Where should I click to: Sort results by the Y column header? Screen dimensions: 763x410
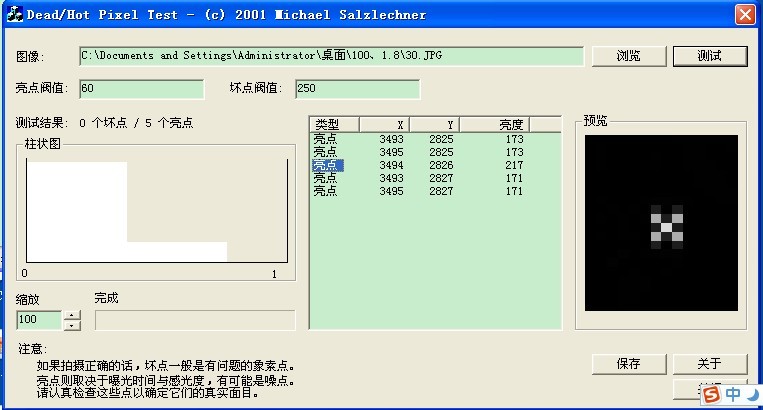coord(435,125)
